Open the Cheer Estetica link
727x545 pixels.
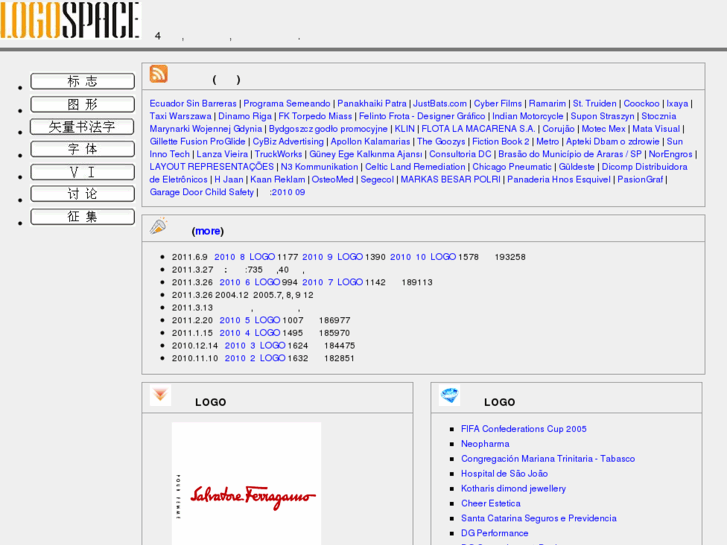click(x=491, y=503)
